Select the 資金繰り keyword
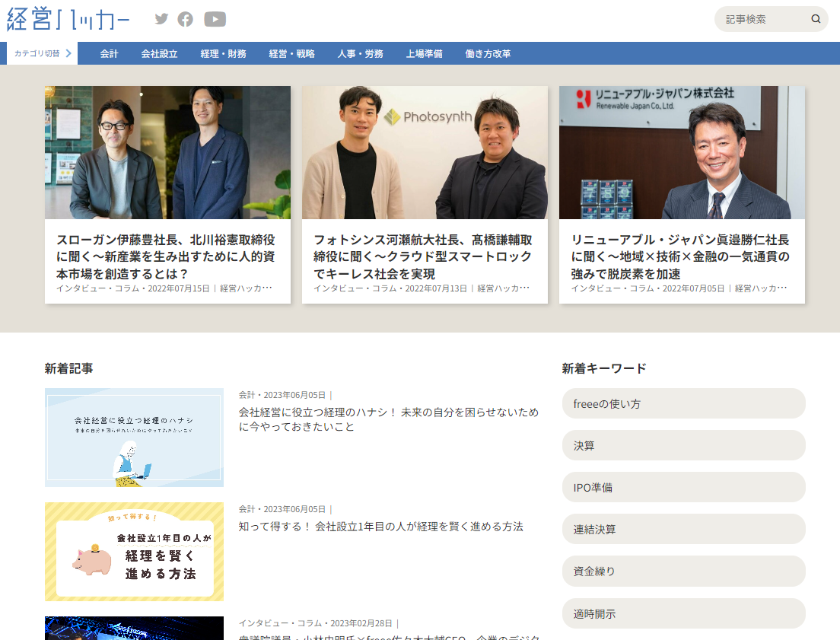This screenshot has height=640, width=840. click(x=683, y=571)
